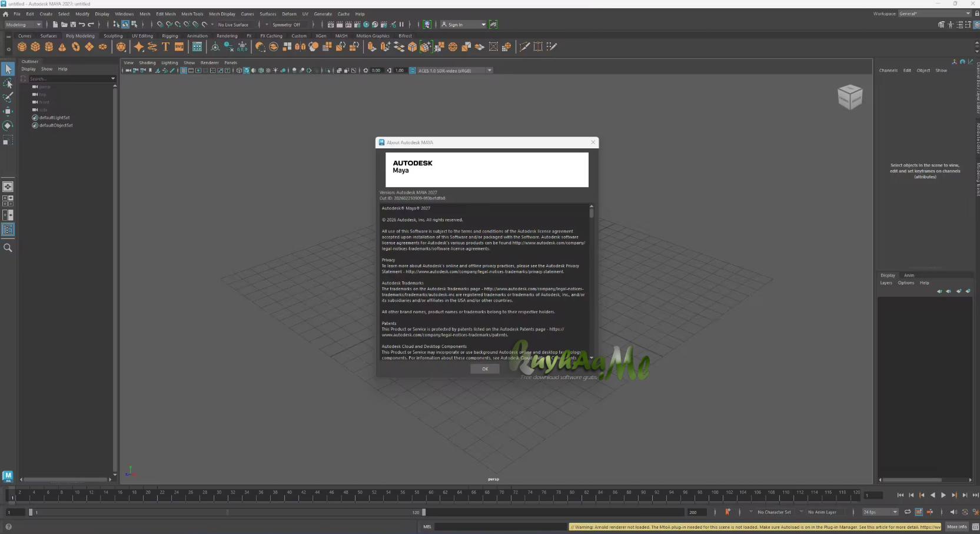Click the play forwards button

[943, 495]
